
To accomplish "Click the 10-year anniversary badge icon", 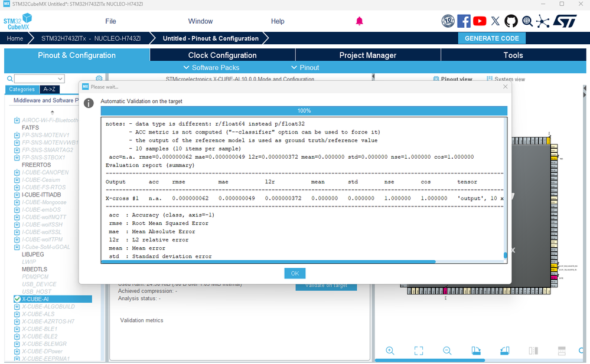I will click(x=448, y=21).
